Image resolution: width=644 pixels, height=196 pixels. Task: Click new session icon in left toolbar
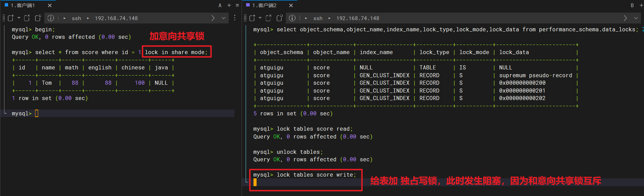tap(11, 18)
